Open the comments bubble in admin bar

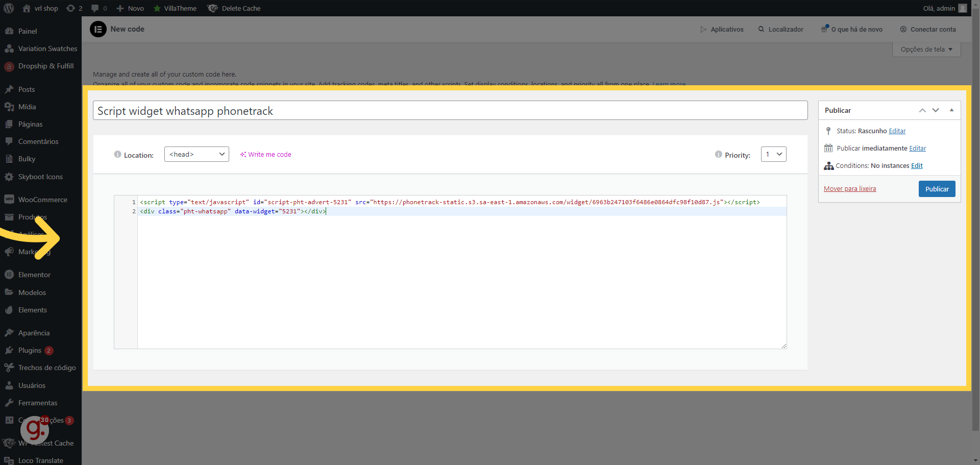pos(99,8)
